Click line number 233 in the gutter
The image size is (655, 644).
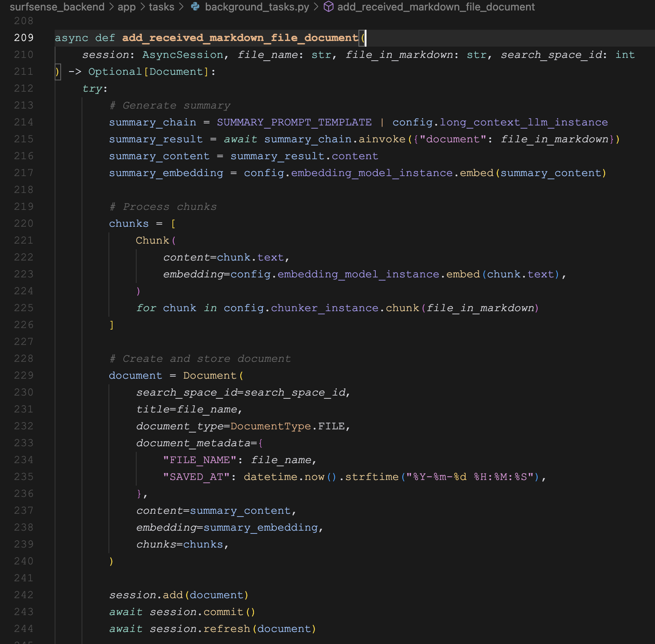(x=24, y=443)
